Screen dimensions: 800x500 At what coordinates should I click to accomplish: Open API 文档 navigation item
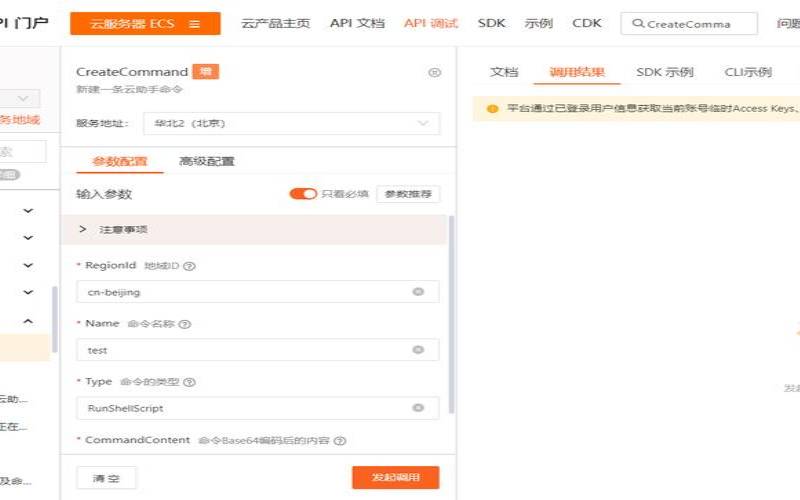point(357,23)
